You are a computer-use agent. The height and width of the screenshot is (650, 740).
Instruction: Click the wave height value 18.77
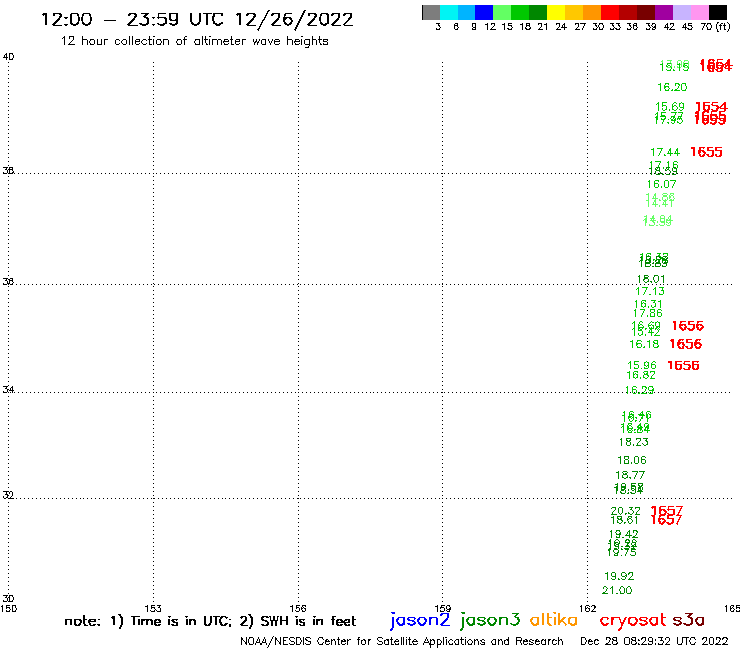pyautogui.click(x=630, y=475)
